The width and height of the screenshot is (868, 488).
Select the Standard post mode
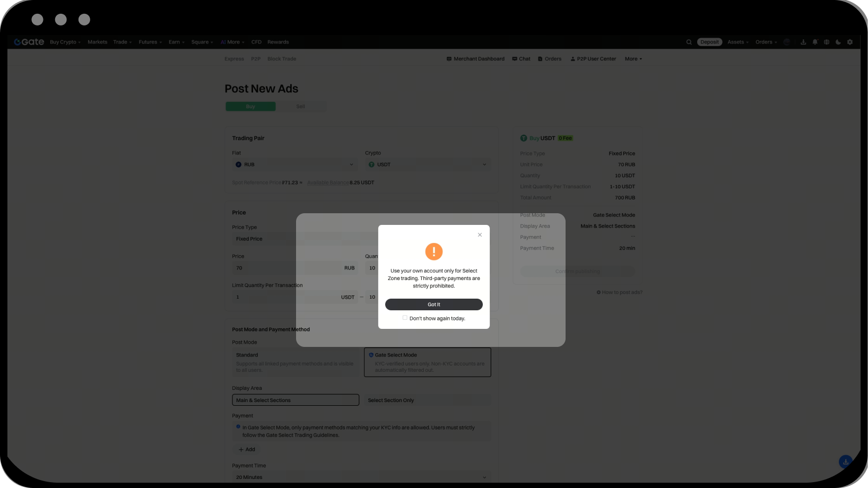pyautogui.click(x=295, y=362)
